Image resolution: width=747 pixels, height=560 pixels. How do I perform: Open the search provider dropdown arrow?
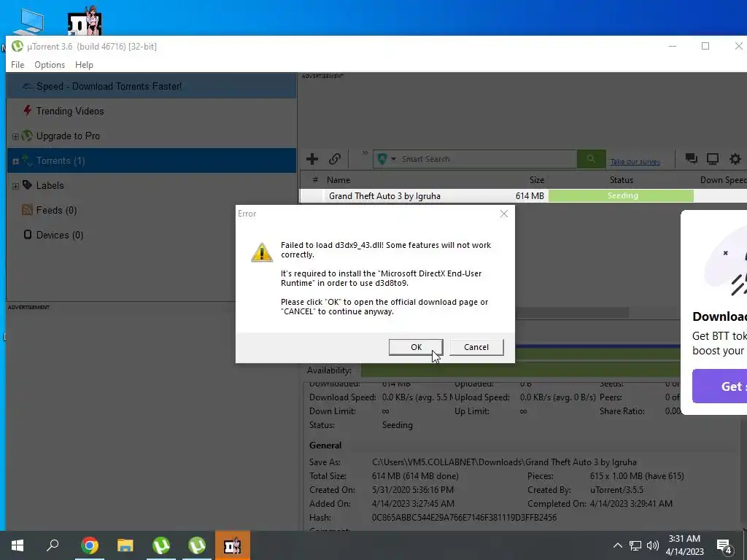(x=393, y=159)
